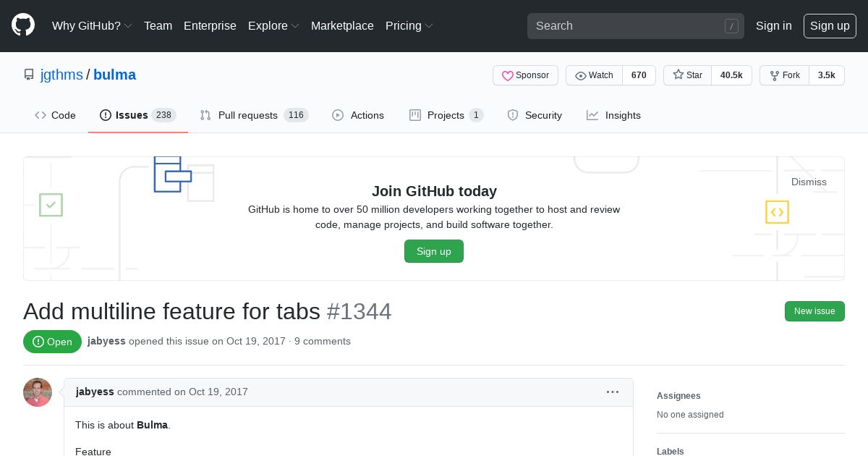Viewport: 868px width, 456px height.
Task: Expand the Explore dropdown
Action: pos(273,25)
